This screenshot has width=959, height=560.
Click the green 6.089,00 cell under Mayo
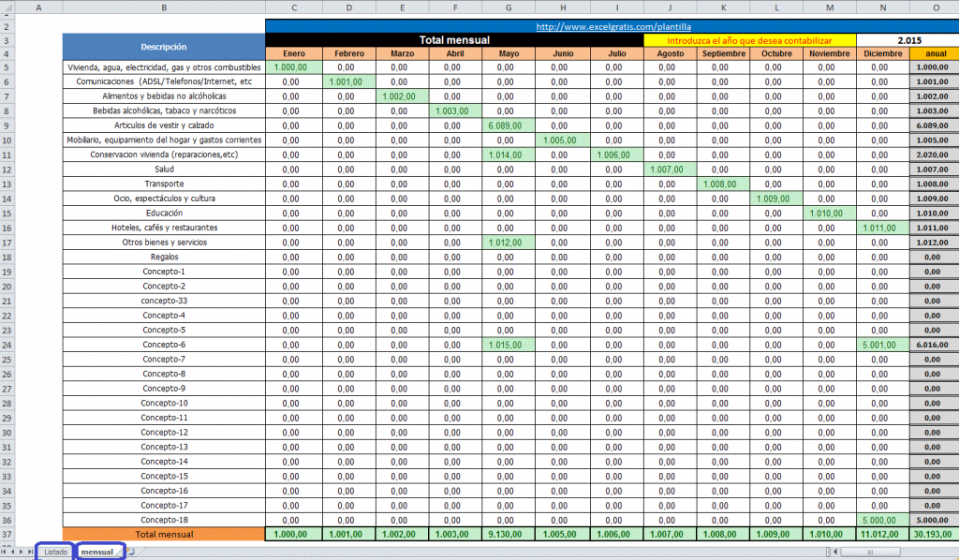pyautogui.click(x=509, y=125)
